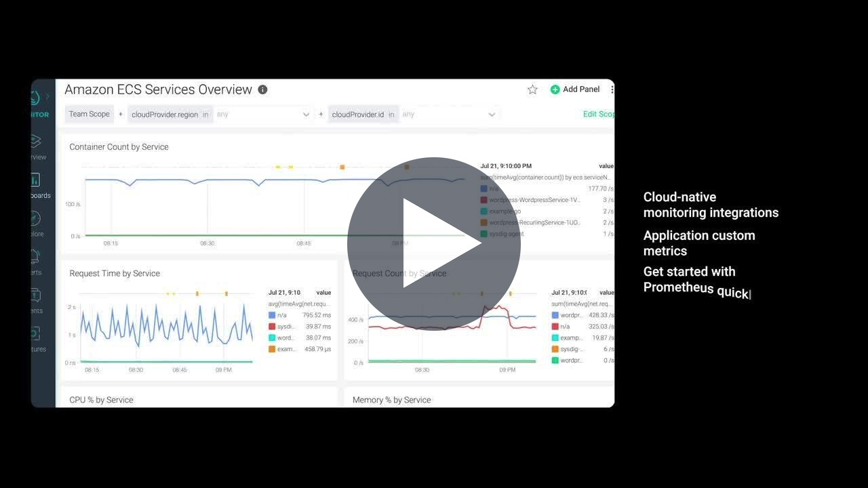Image resolution: width=868 pixels, height=488 pixels.
Task: Click rightmost orange marker on Request Time chart
Action: click(226, 293)
